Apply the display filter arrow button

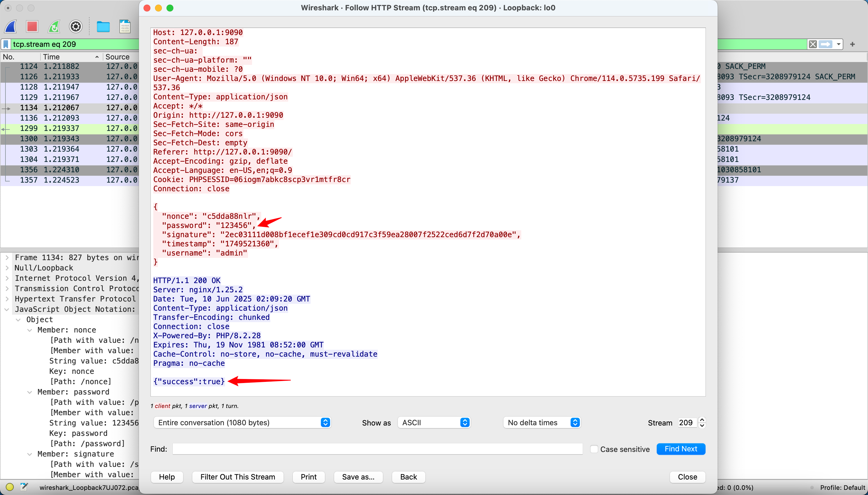coord(826,44)
